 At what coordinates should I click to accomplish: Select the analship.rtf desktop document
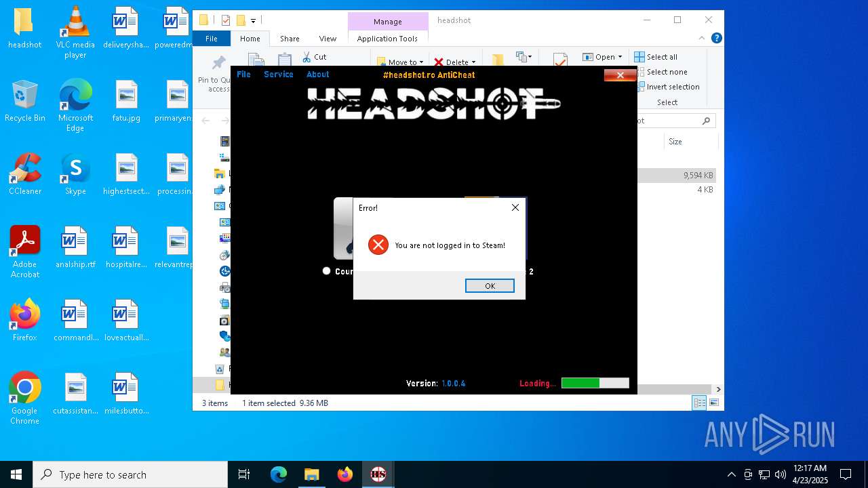(75, 247)
